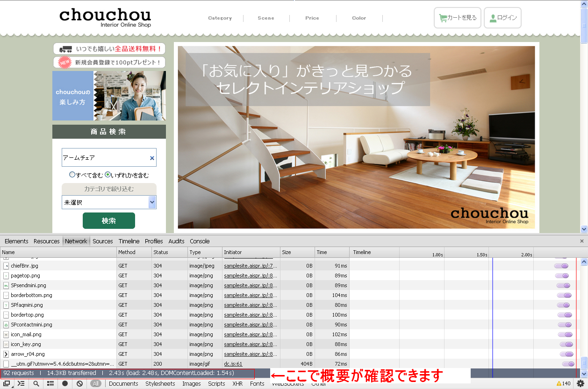Toggle small resource rows list icon
The image size is (588, 389).
[50, 383]
